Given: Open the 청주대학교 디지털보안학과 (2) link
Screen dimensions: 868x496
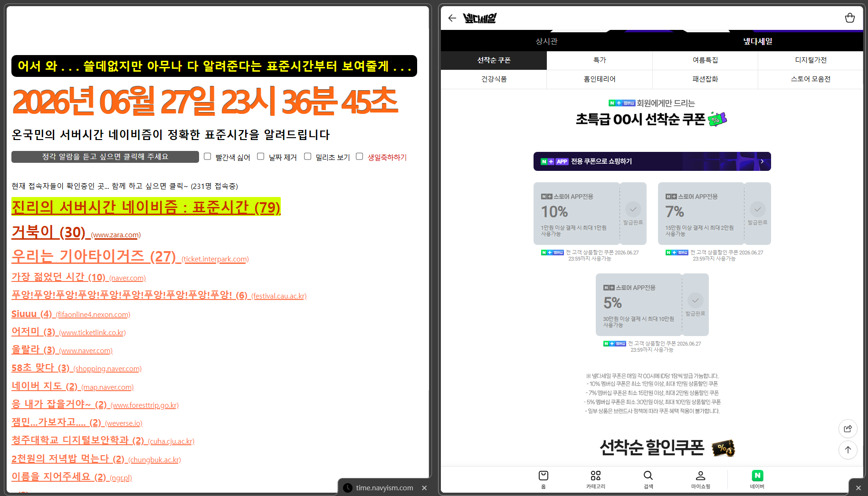Looking at the screenshot, I should 103,440.
